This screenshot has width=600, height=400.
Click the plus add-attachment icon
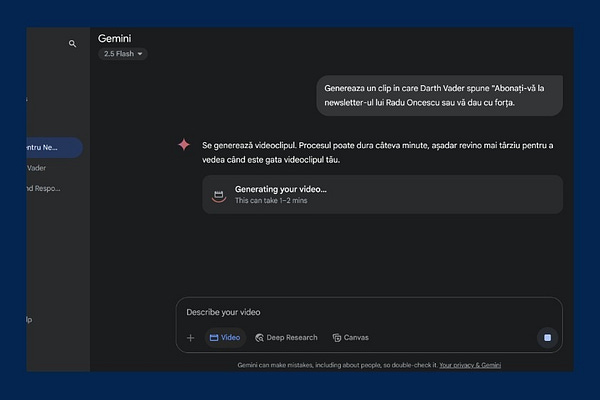tap(191, 338)
